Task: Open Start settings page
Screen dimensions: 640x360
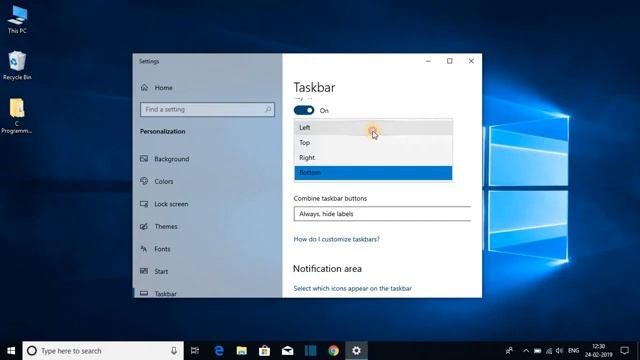Action: [x=161, y=271]
